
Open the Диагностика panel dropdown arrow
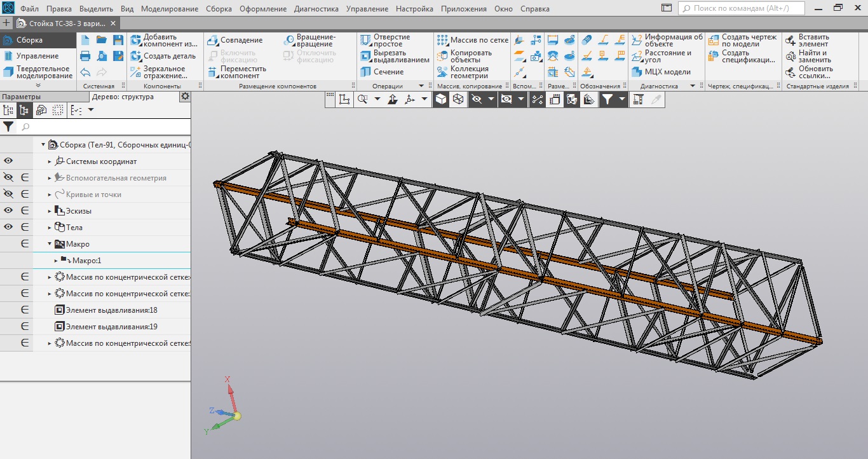[x=692, y=86]
